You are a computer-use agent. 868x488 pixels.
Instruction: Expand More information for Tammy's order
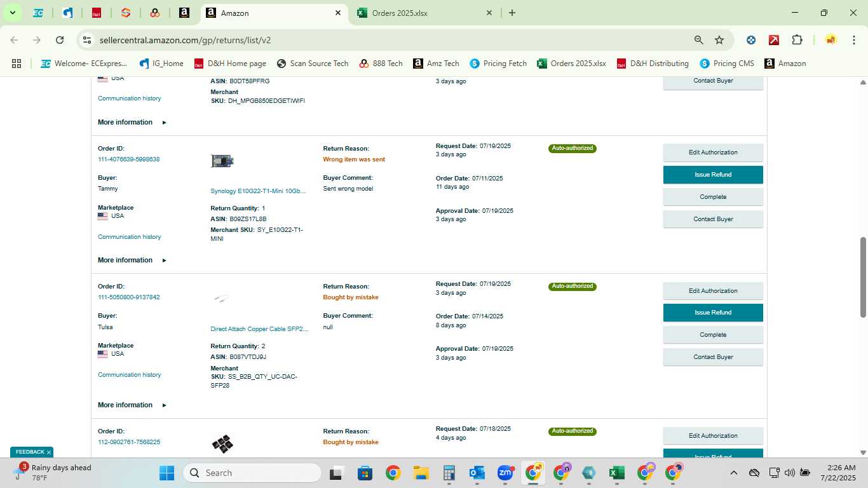pyautogui.click(x=132, y=260)
